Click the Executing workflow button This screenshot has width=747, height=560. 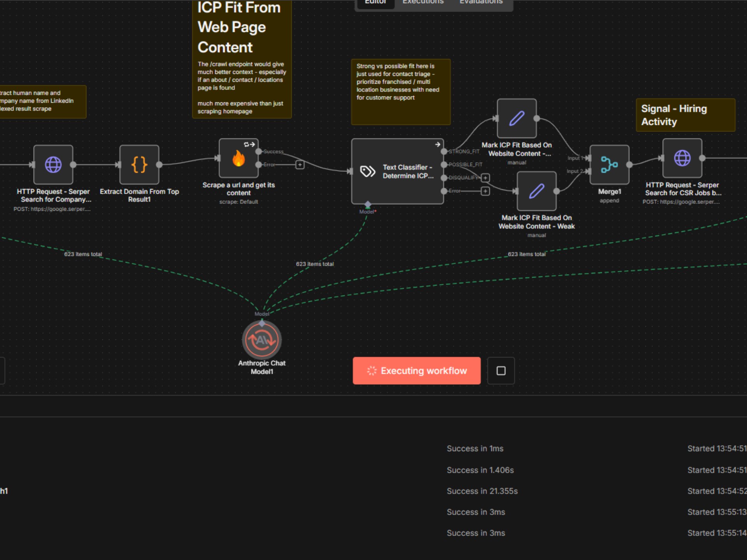point(416,371)
